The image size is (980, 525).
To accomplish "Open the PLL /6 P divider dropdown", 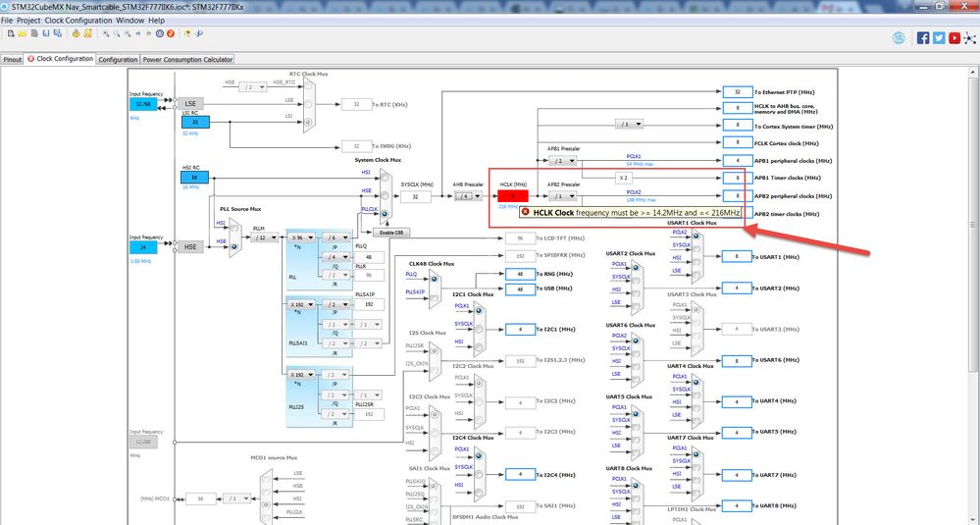I will pyautogui.click(x=335, y=237).
